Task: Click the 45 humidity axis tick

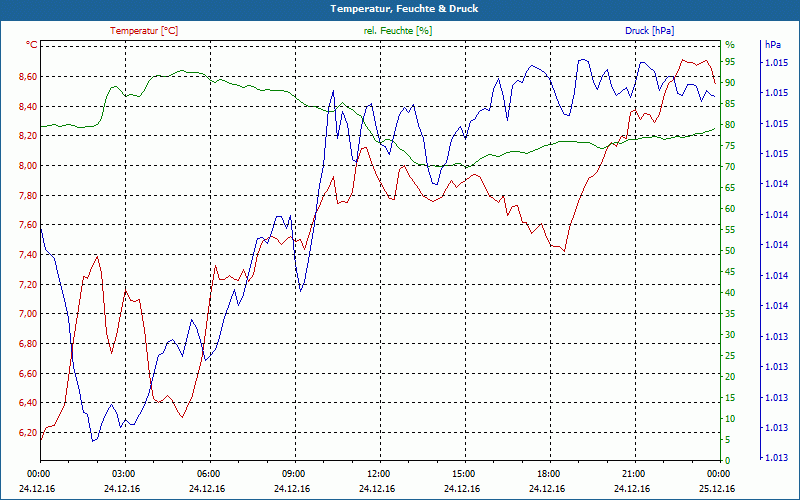Action: click(x=730, y=272)
